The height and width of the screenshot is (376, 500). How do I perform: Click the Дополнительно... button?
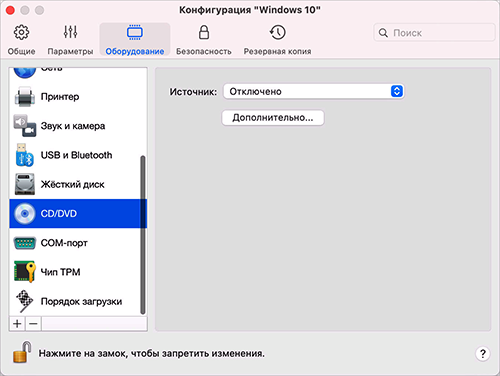tap(273, 118)
